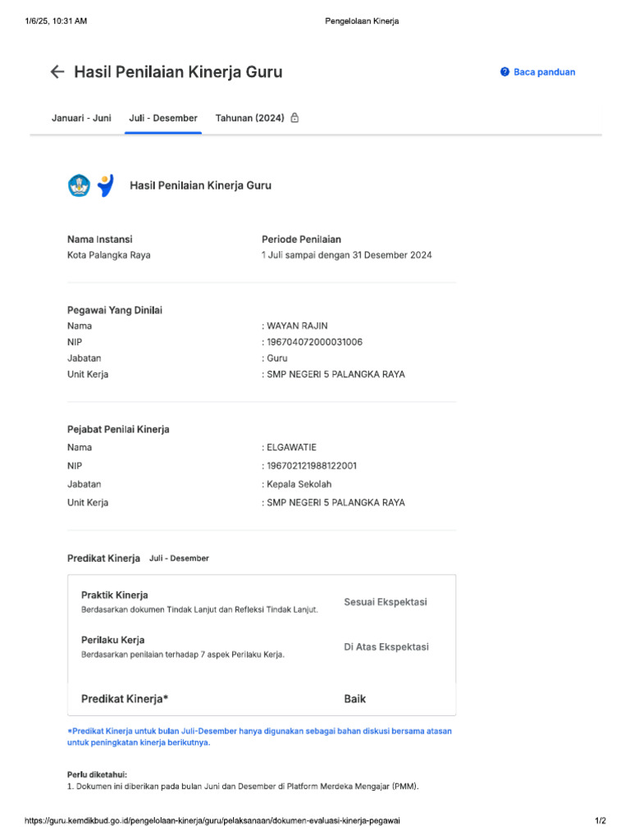Switch to the Januari - Juni tab
This screenshot has height=840, width=630.
pyautogui.click(x=81, y=118)
